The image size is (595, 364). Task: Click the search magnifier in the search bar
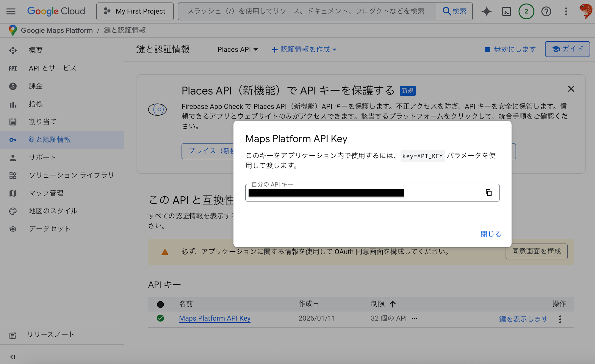[x=455, y=11]
